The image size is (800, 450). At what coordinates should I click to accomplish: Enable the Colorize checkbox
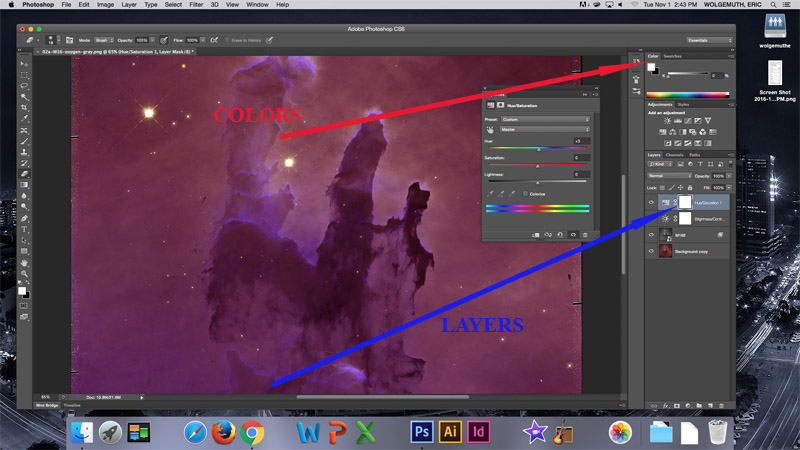[526, 194]
